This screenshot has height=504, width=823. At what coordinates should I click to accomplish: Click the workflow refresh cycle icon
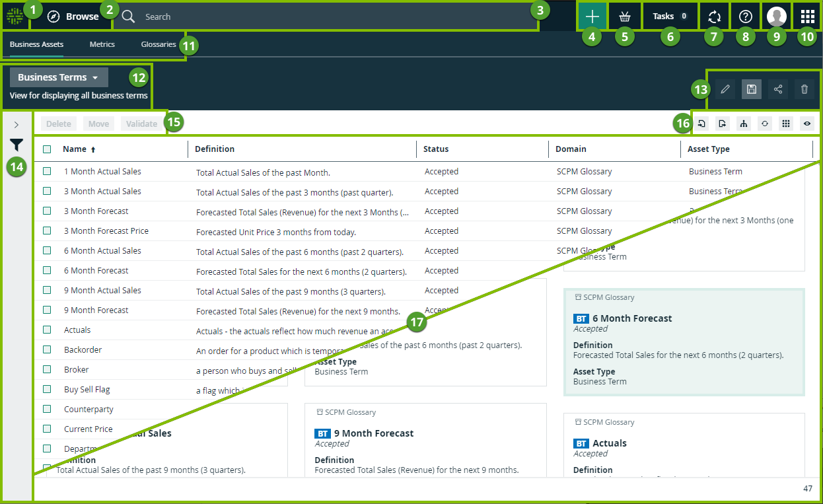point(713,17)
